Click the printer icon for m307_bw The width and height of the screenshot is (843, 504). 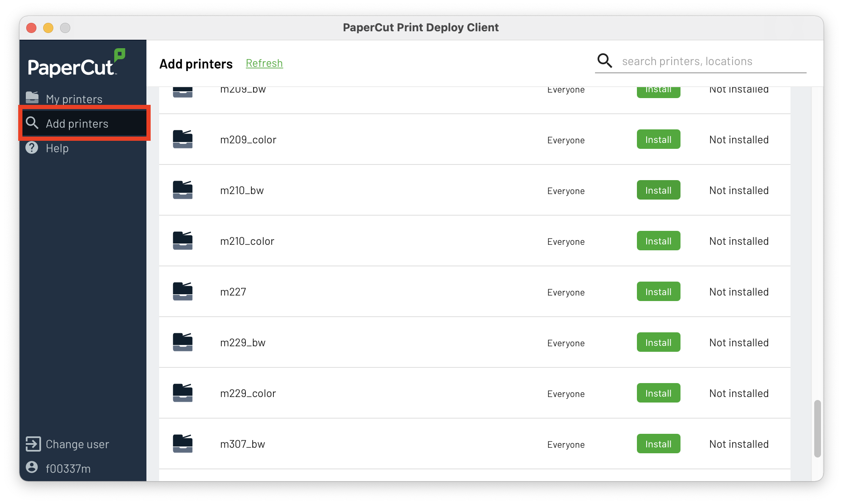[182, 444]
